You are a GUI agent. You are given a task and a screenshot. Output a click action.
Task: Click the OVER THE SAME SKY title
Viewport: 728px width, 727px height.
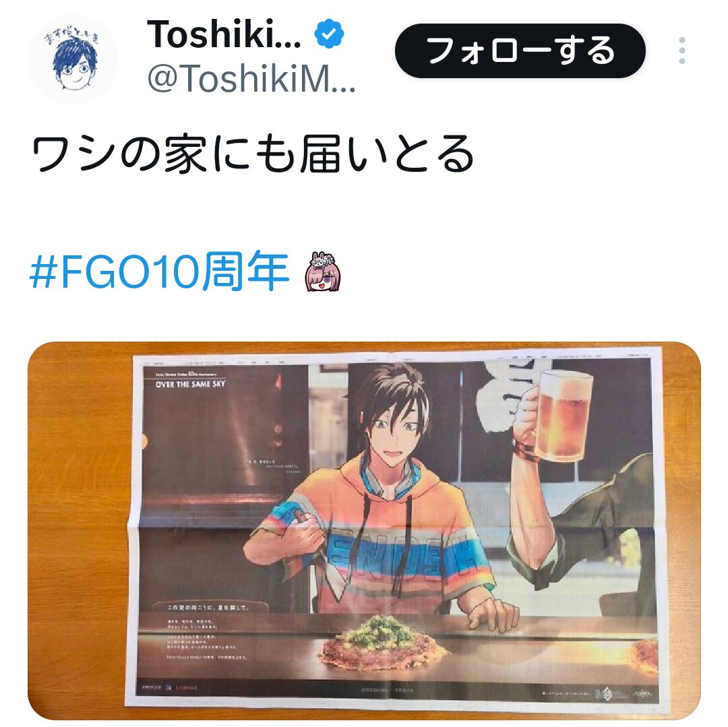(x=190, y=383)
